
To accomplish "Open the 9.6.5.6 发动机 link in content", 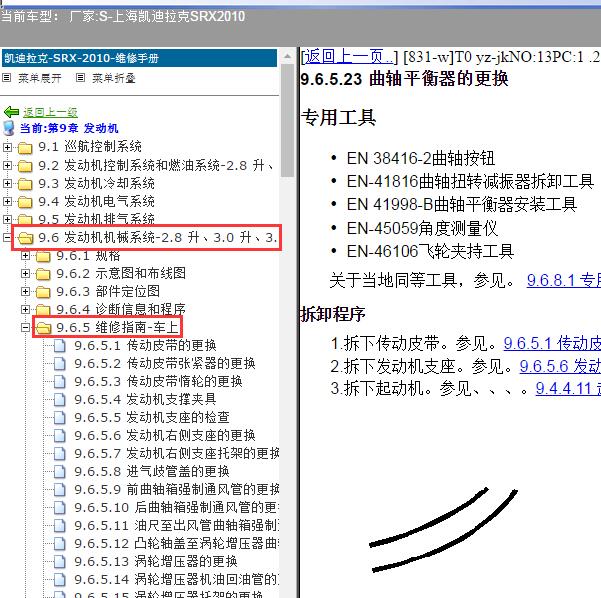I will [x=560, y=366].
